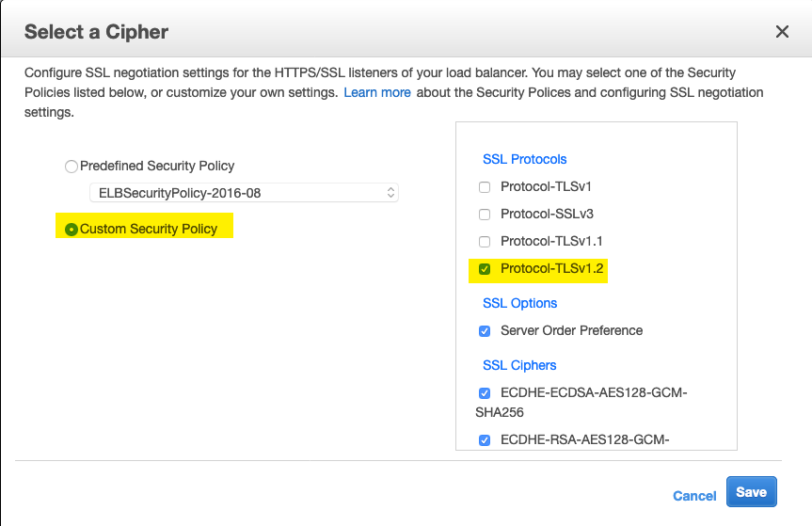The height and width of the screenshot is (526, 812).
Task: Click the Predefined Security Policy label text
Action: (157, 166)
